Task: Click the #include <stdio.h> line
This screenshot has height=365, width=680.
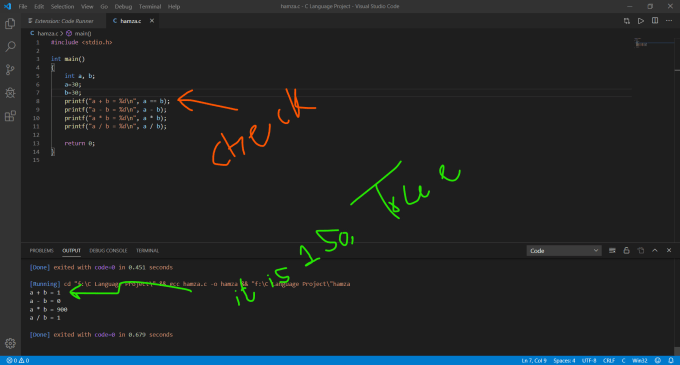Action: [x=82, y=42]
